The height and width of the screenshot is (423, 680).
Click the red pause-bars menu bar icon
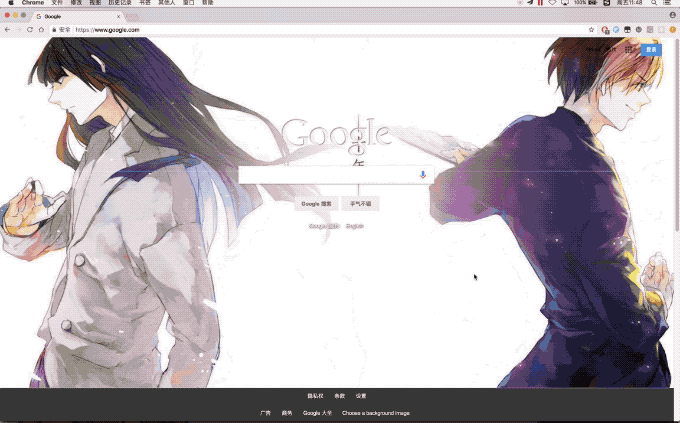tap(540, 2)
